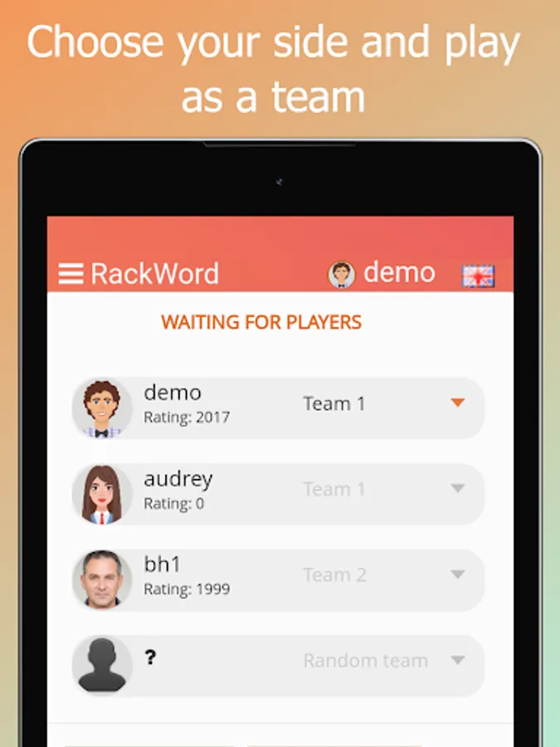Click demo's avatar in the player list
This screenshot has width=560, height=747.
click(x=101, y=408)
